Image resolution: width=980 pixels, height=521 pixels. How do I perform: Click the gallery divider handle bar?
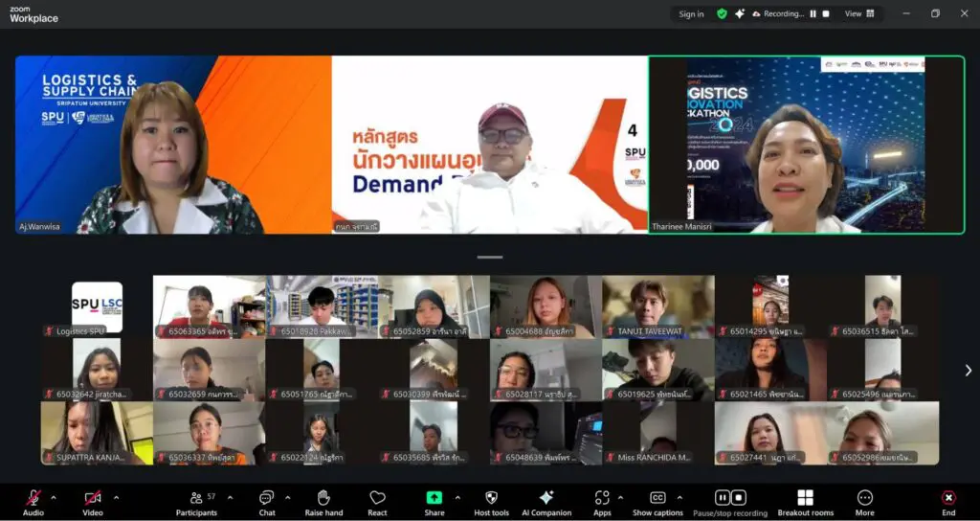[x=489, y=257]
